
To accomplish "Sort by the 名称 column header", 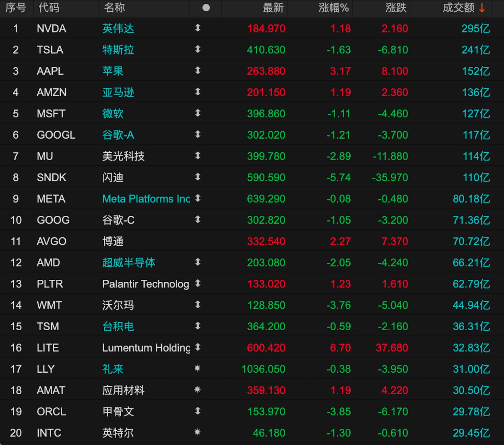I will (115, 8).
